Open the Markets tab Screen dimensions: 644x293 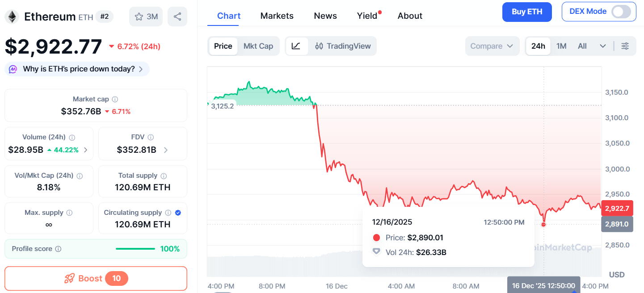coord(277,16)
